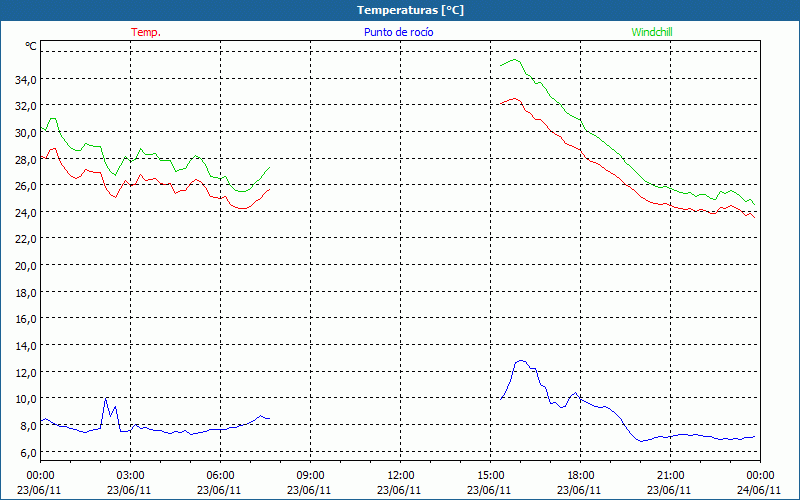Click the blue dew point spike near 02:00
The height and width of the screenshot is (500, 800).
(106, 398)
